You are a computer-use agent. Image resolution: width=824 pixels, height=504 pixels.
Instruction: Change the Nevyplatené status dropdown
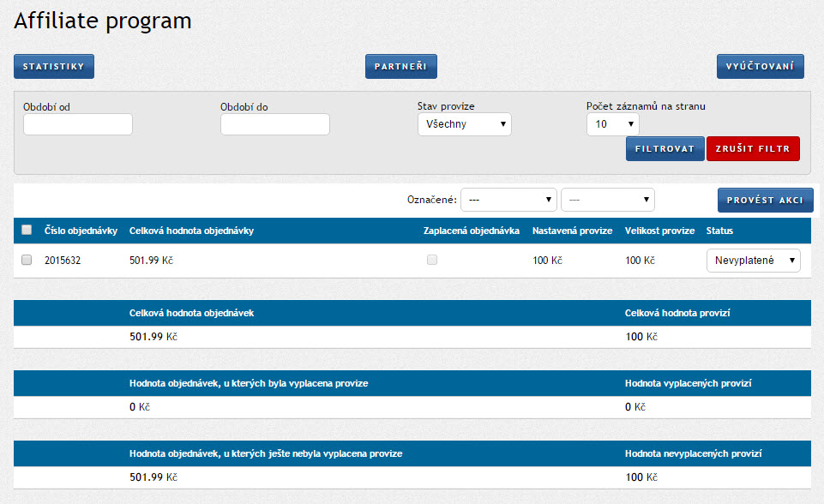[753, 260]
